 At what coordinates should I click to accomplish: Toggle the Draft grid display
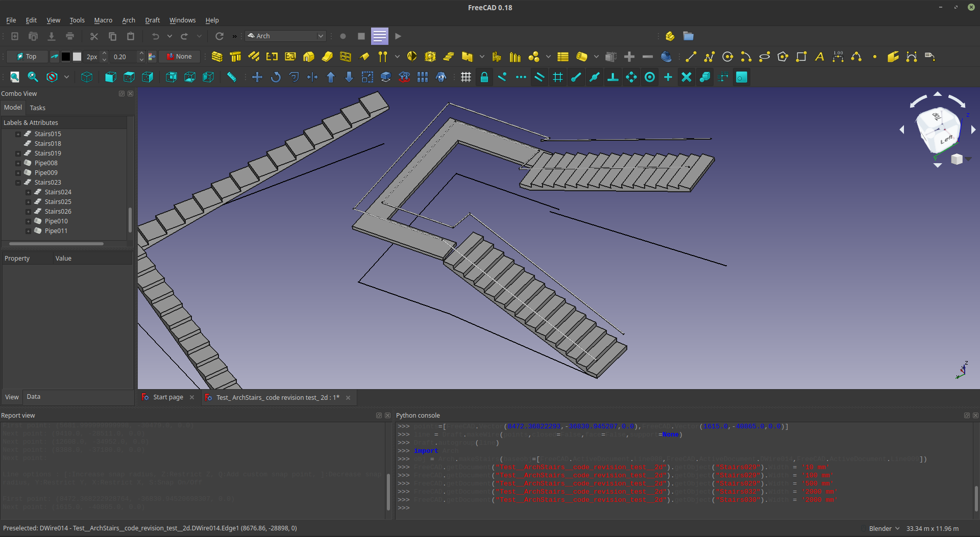[465, 77]
